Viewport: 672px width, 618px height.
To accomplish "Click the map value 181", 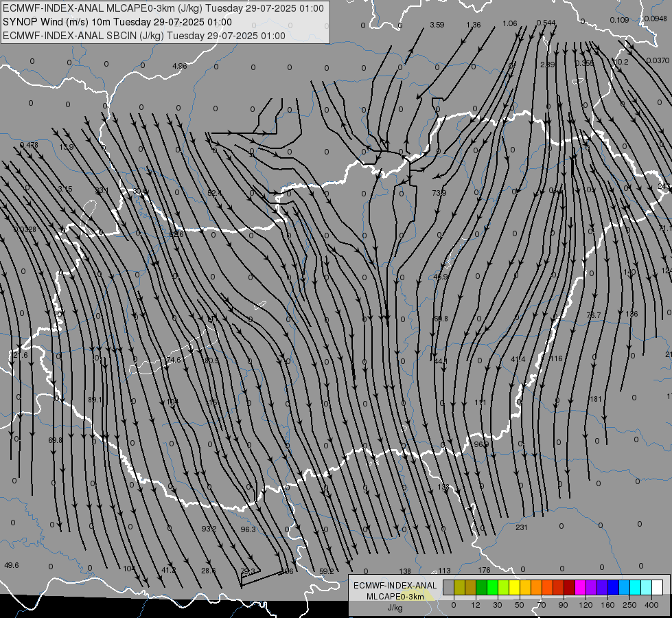I will pyautogui.click(x=596, y=399).
